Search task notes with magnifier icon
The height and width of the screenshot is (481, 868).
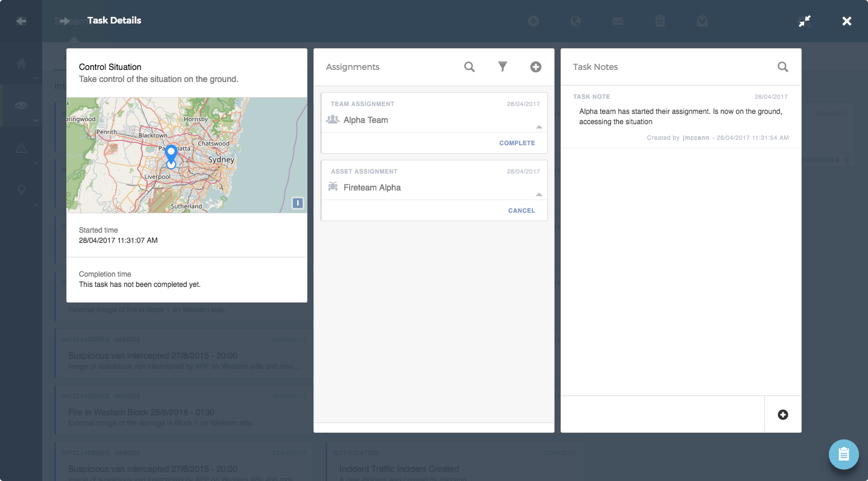tap(782, 67)
